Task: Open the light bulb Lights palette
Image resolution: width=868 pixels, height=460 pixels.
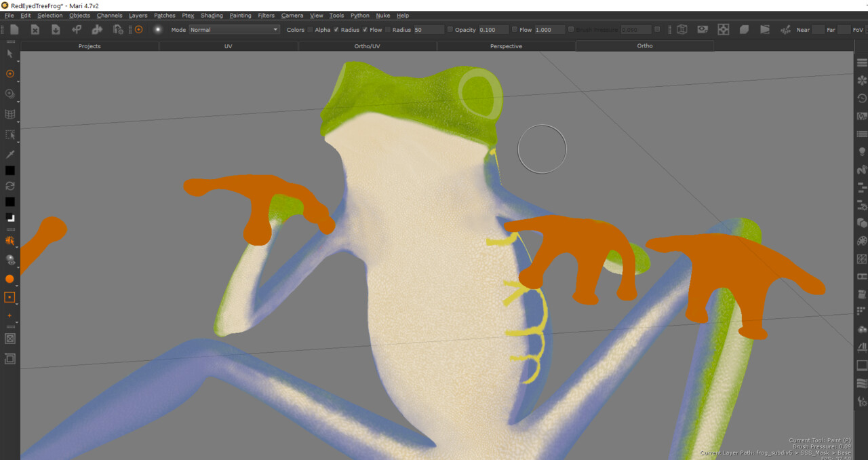Action: (x=862, y=151)
